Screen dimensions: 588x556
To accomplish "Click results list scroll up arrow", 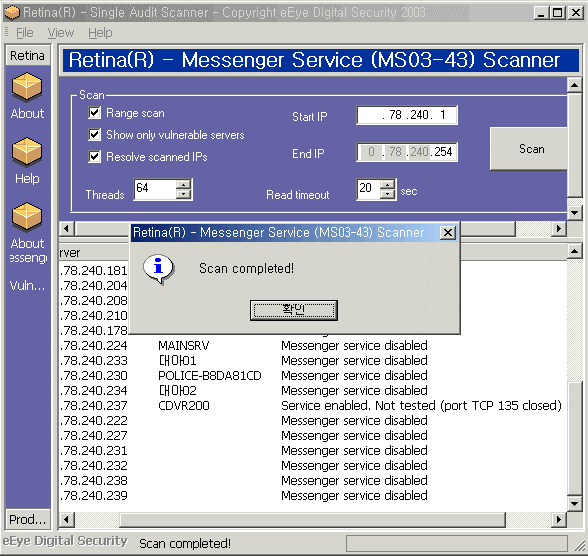I will click(x=574, y=251).
